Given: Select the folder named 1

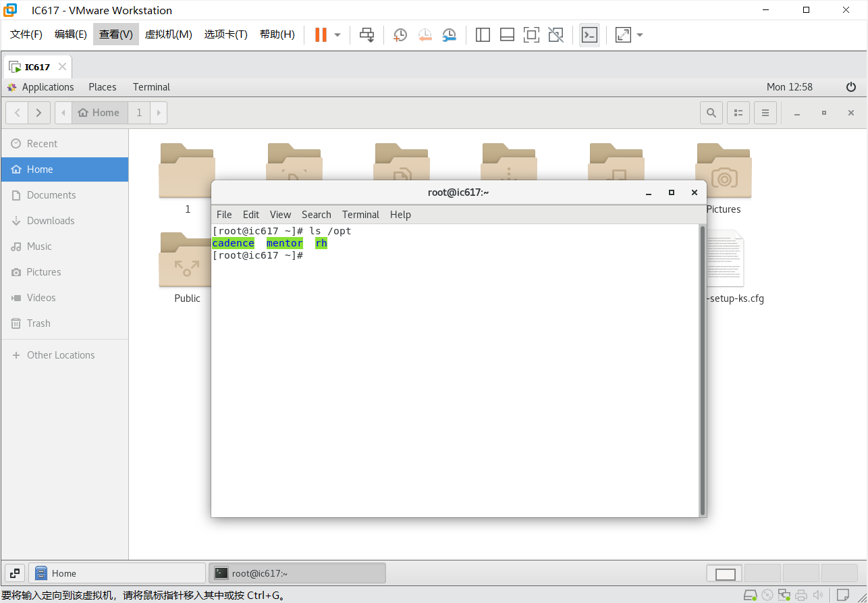Looking at the screenshot, I should (x=187, y=170).
